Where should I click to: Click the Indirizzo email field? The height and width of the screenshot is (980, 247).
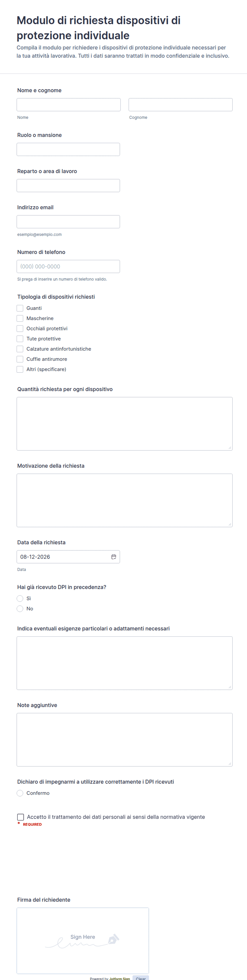click(68, 222)
